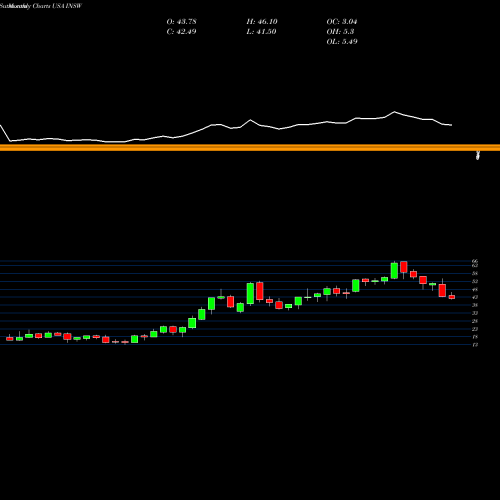The width and height of the screenshot is (500, 500).
Task: Select the high value 'H: 46.10'
Action: coord(262,22)
